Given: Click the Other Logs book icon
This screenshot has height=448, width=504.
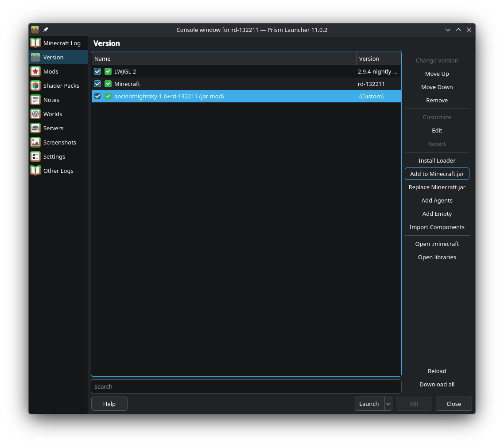Looking at the screenshot, I should click(35, 171).
